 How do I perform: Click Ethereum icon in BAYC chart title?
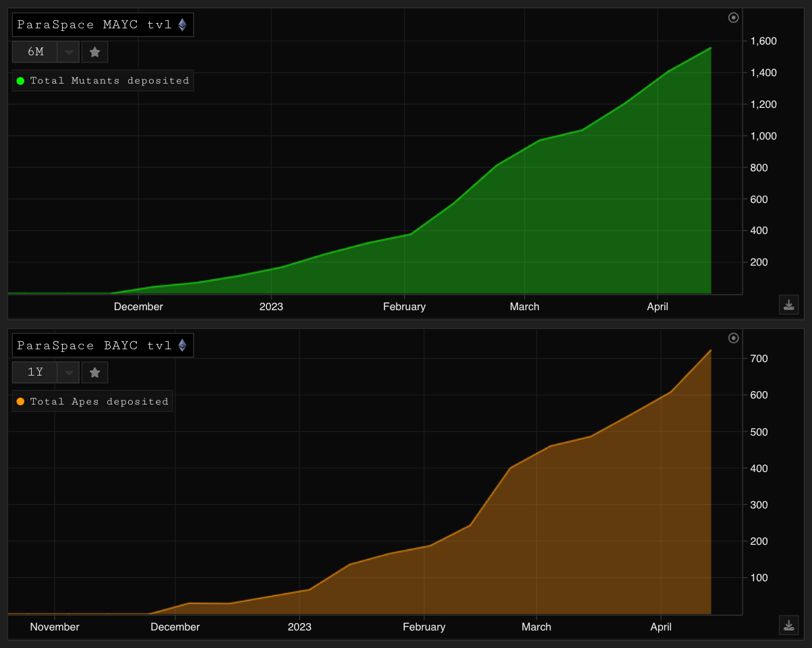(182, 345)
